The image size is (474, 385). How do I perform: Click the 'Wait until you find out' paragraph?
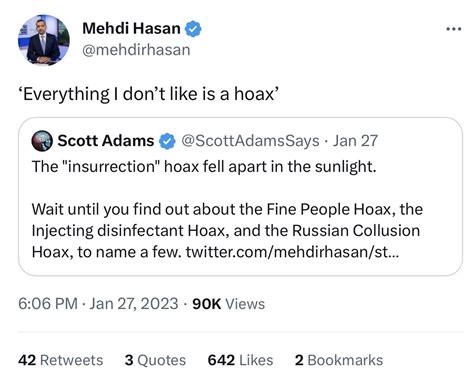227,231
